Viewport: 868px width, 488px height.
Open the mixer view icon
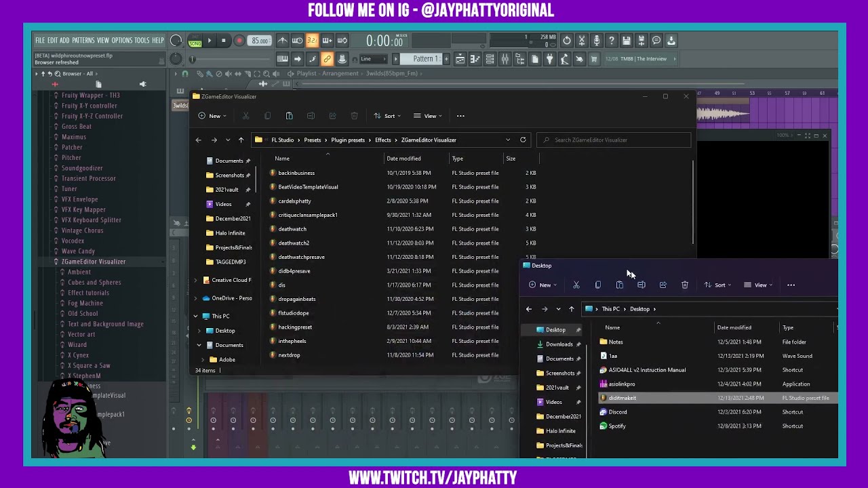[x=505, y=59]
